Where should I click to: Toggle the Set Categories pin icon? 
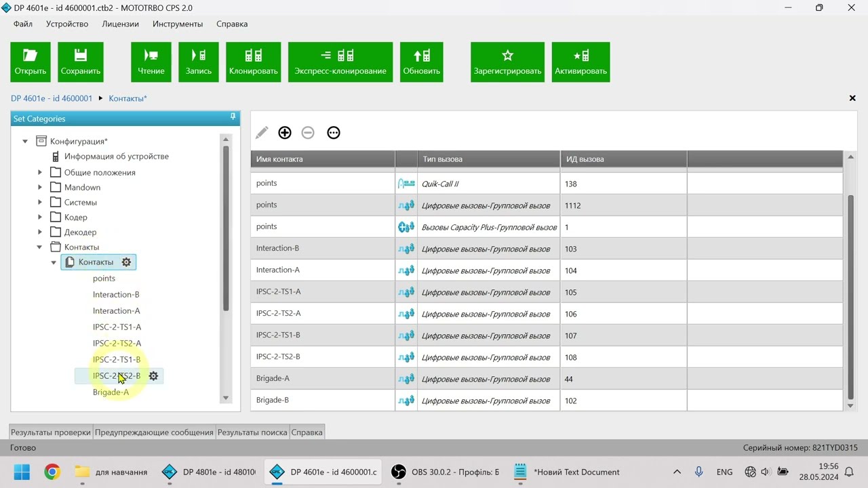tap(233, 117)
